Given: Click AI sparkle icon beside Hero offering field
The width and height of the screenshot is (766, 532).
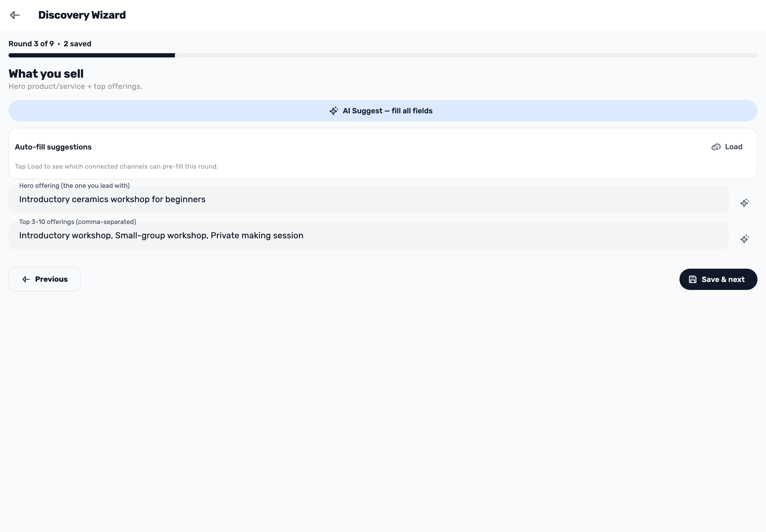Looking at the screenshot, I should tap(744, 203).
